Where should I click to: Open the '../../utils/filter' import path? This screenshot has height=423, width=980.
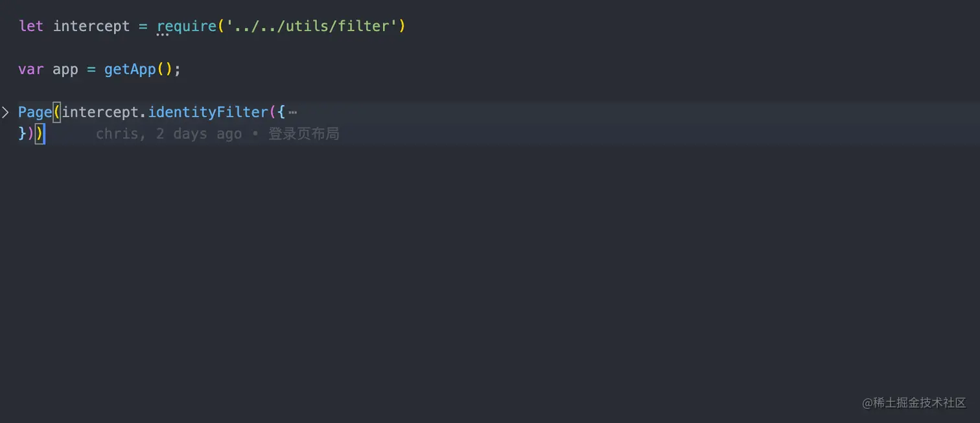(x=310, y=27)
